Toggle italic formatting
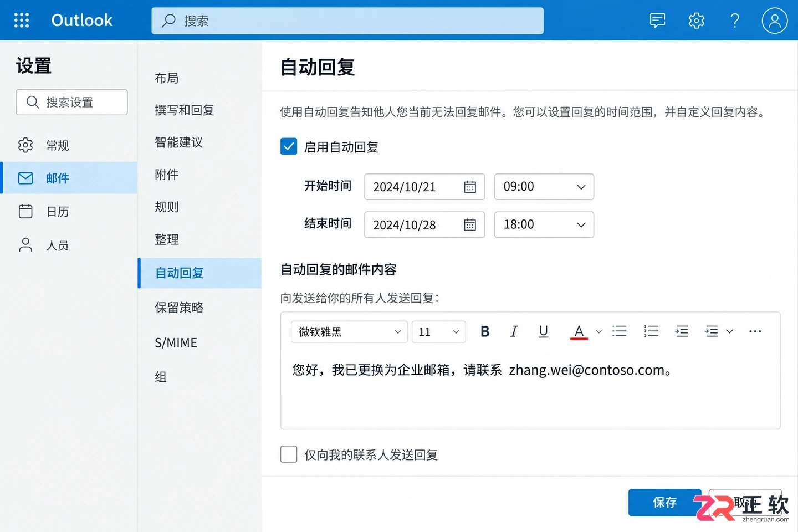Screen dimensions: 798x532 pos(514,331)
